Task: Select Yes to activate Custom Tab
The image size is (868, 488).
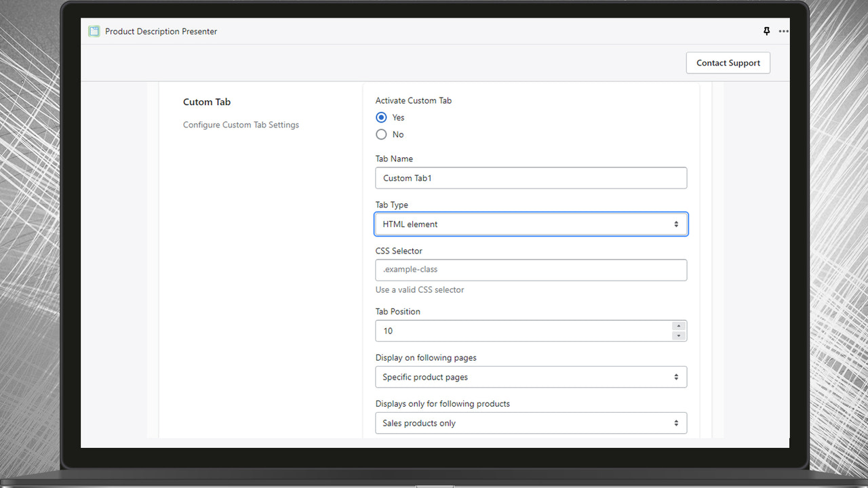Action: point(381,117)
